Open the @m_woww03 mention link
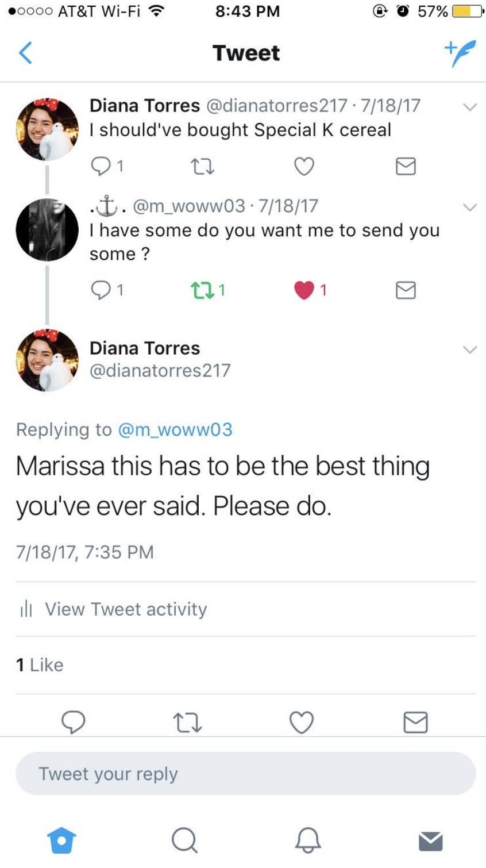The height and width of the screenshot is (868, 486). (x=175, y=429)
